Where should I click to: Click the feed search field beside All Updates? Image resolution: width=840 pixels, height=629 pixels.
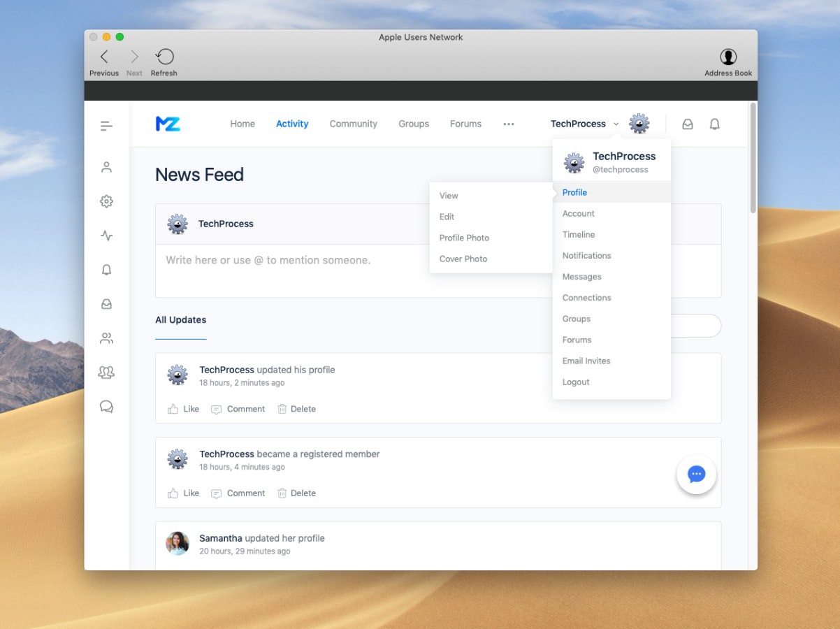click(695, 326)
